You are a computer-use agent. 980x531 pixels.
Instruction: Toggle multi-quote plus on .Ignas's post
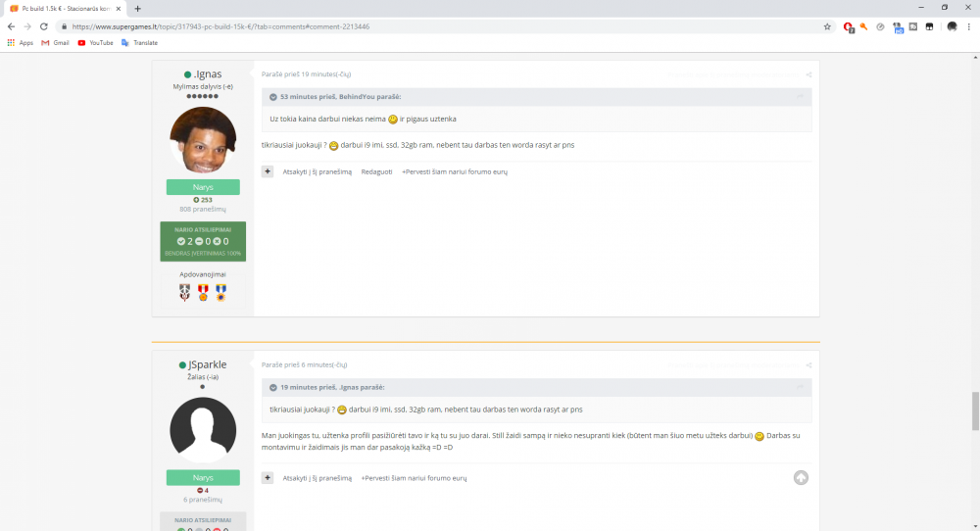(x=268, y=171)
